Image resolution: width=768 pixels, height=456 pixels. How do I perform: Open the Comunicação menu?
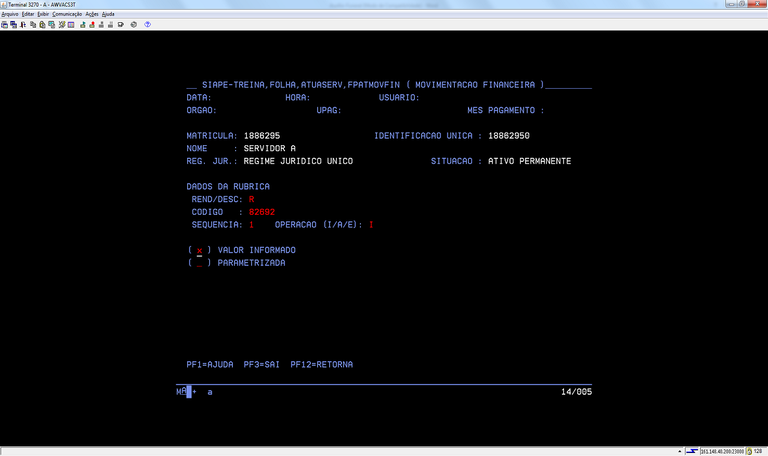click(67, 14)
